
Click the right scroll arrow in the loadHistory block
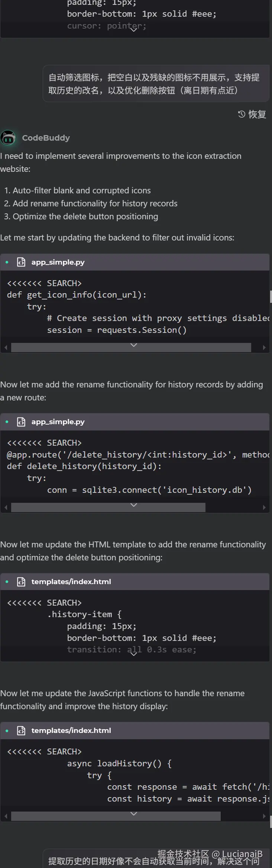click(x=264, y=816)
